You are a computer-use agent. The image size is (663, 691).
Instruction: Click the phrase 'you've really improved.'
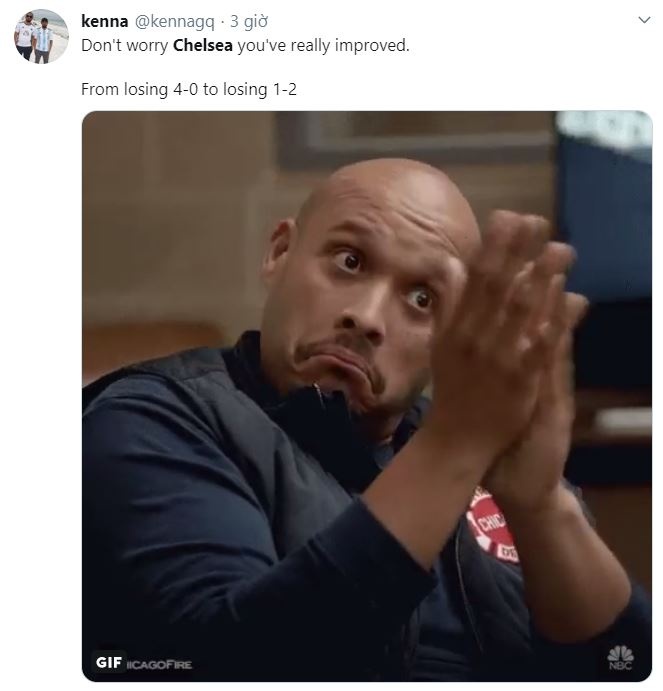pyautogui.click(x=324, y=45)
